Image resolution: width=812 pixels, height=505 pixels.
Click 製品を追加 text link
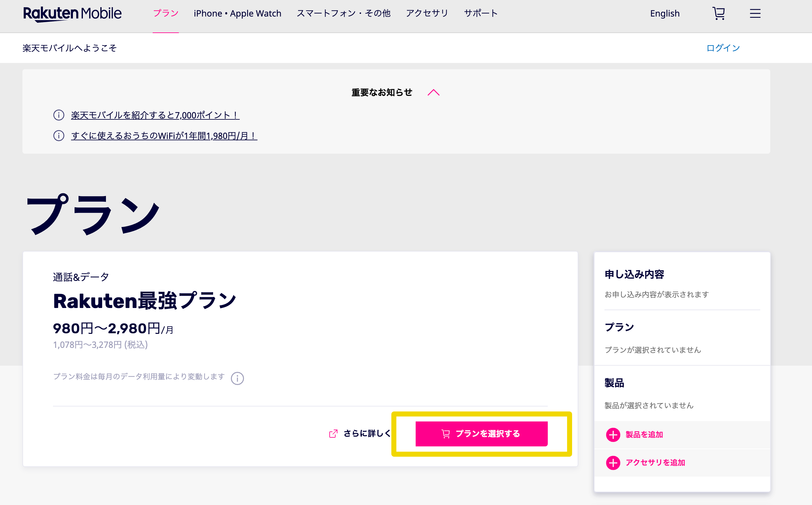(644, 435)
